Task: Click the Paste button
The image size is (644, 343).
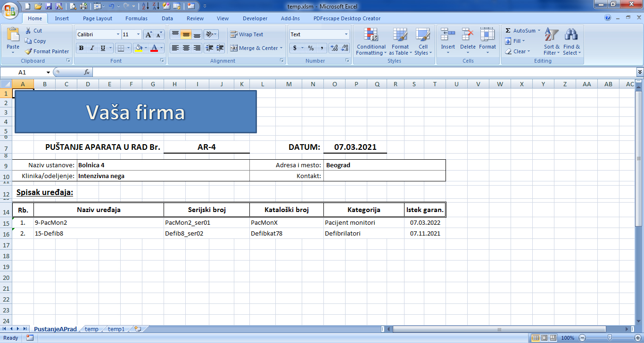Action: pos(13,41)
